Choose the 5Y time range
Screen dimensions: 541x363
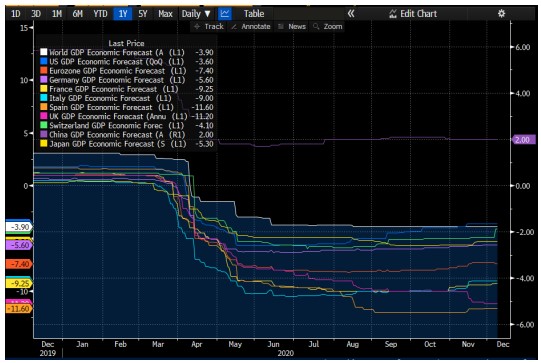(x=143, y=14)
